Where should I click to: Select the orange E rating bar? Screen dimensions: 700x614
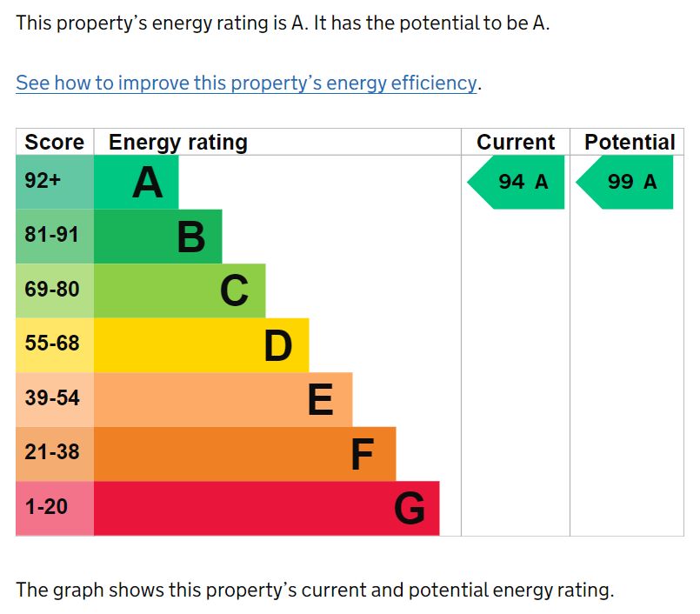tap(223, 399)
